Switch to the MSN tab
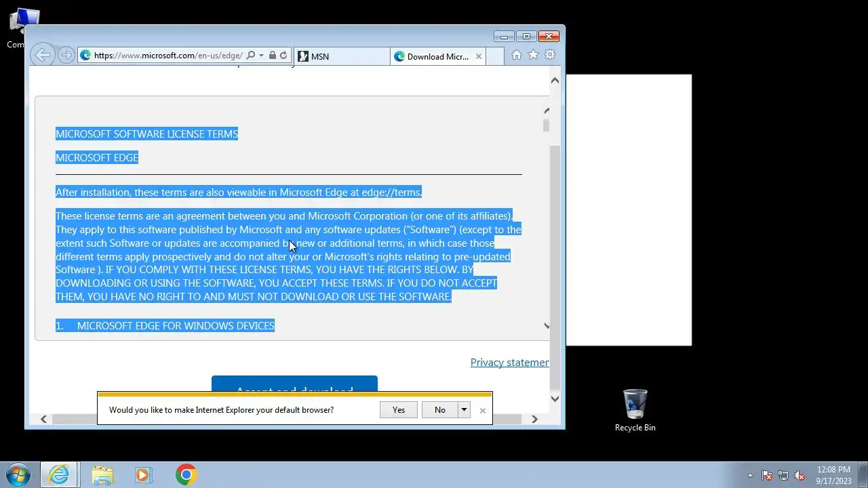868x488 pixels. click(342, 56)
